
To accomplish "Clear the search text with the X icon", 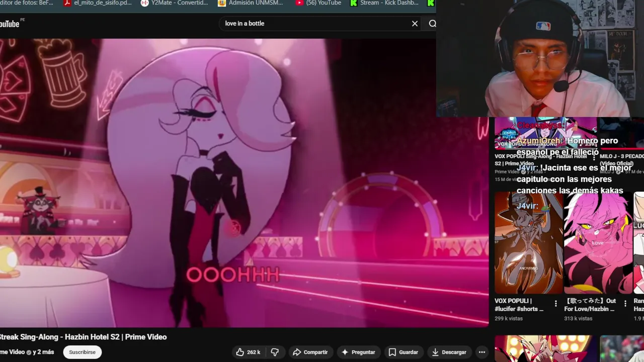I will pyautogui.click(x=415, y=24).
